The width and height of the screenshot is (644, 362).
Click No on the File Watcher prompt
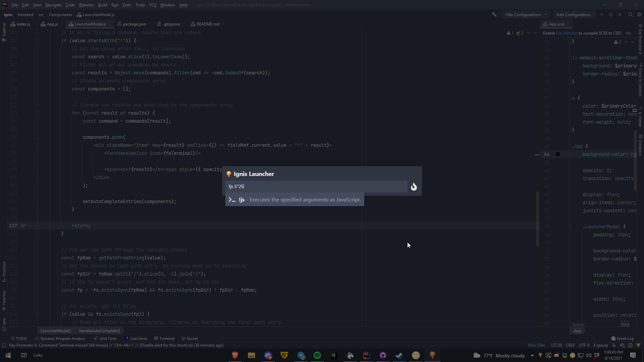coord(628,33)
